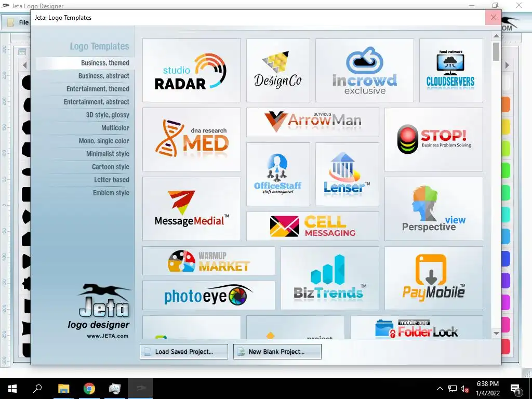This screenshot has width=532, height=399.
Task: Show hidden system tray icons
Action: pos(440,389)
